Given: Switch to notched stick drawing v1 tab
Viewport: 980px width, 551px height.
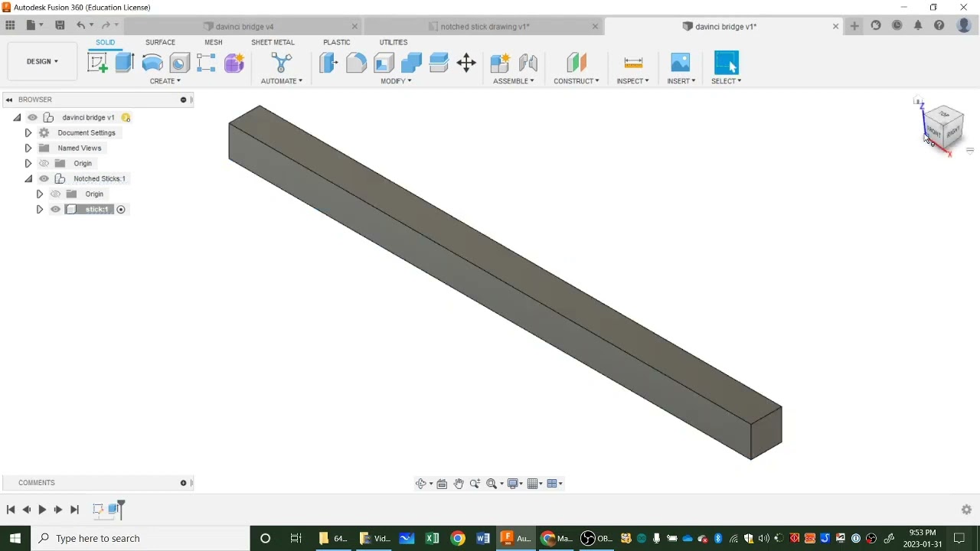Looking at the screenshot, I should (485, 27).
